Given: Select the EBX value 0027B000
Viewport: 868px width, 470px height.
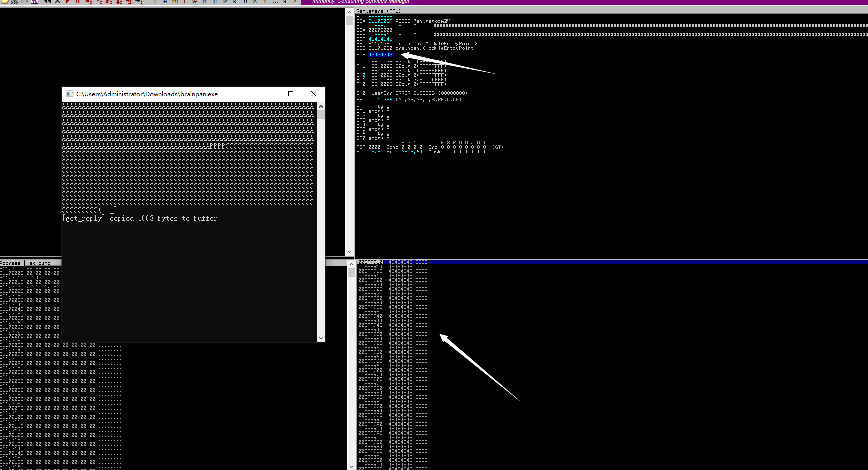Looking at the screenshot, I should [380, 30].
